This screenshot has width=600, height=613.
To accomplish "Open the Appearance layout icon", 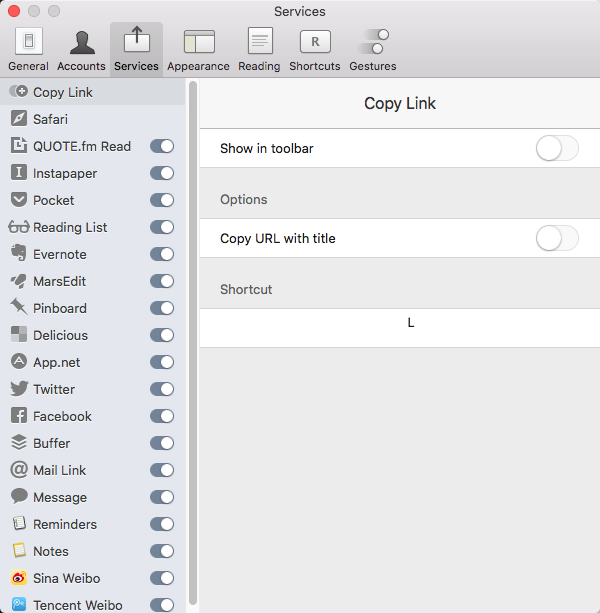I will pos(199,41).
